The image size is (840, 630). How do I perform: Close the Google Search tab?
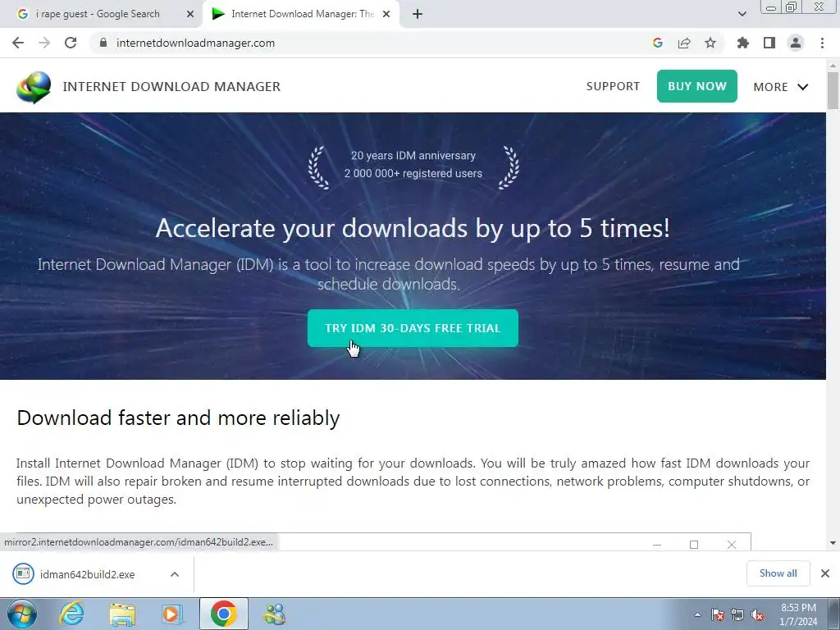click(x=190, y=14)
